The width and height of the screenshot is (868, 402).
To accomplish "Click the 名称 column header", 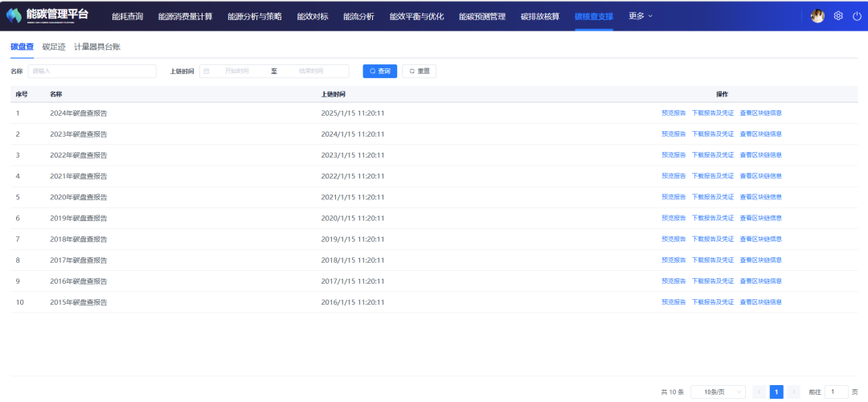I will point(56,94).
